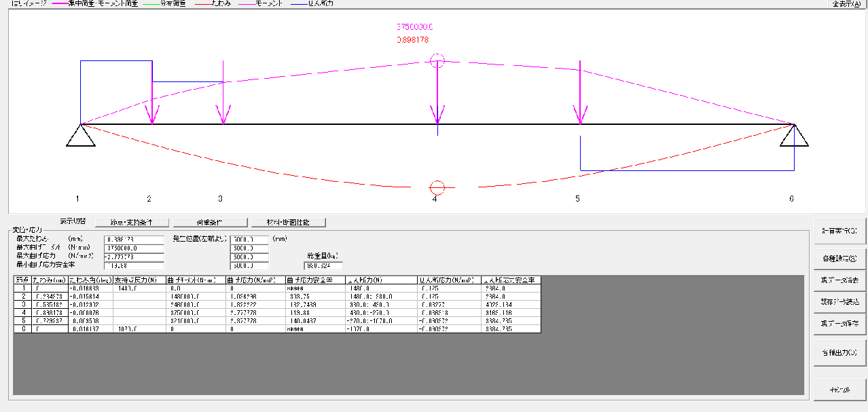Click the 119.88 safety factor cell in row 4
Screen dimensions: 868x412
[315, 312]
